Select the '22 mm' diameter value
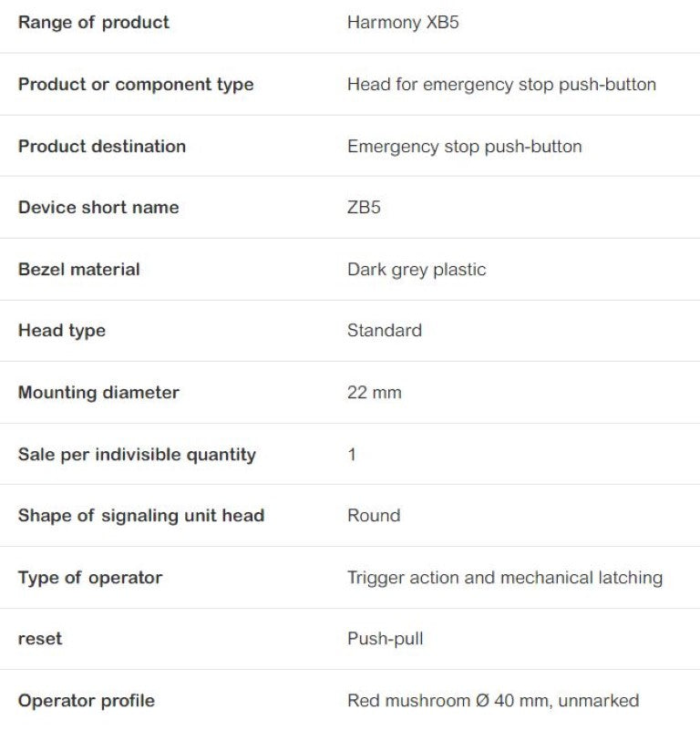The height and width of the screenshot is (730, 700). (374, 393)
